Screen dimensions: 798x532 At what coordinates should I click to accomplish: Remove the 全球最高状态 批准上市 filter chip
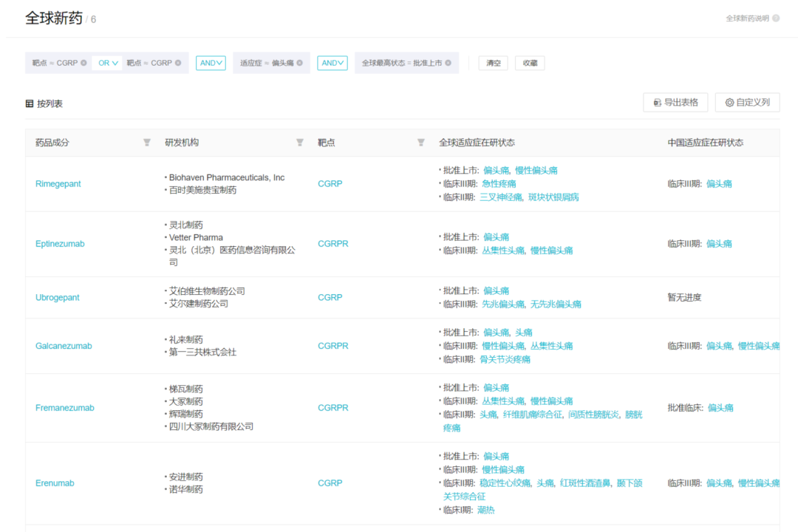(x=448, y=63)
